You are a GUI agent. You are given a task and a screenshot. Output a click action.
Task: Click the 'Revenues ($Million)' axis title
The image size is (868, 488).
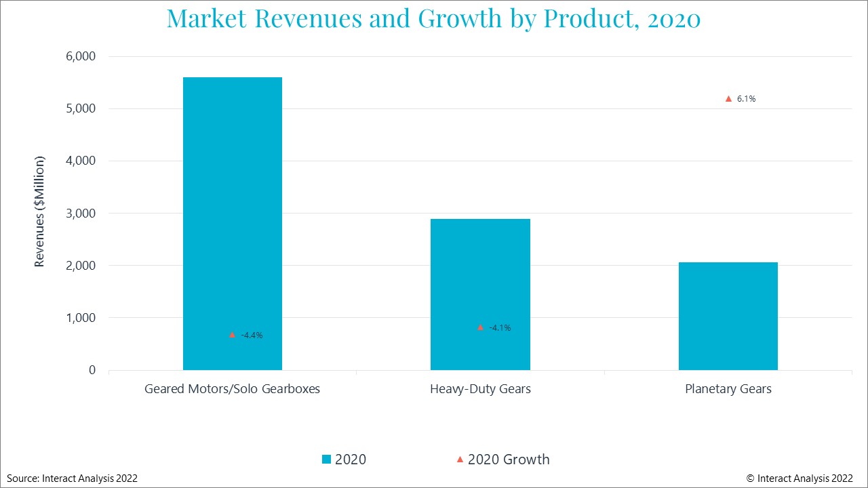point(40,211)
